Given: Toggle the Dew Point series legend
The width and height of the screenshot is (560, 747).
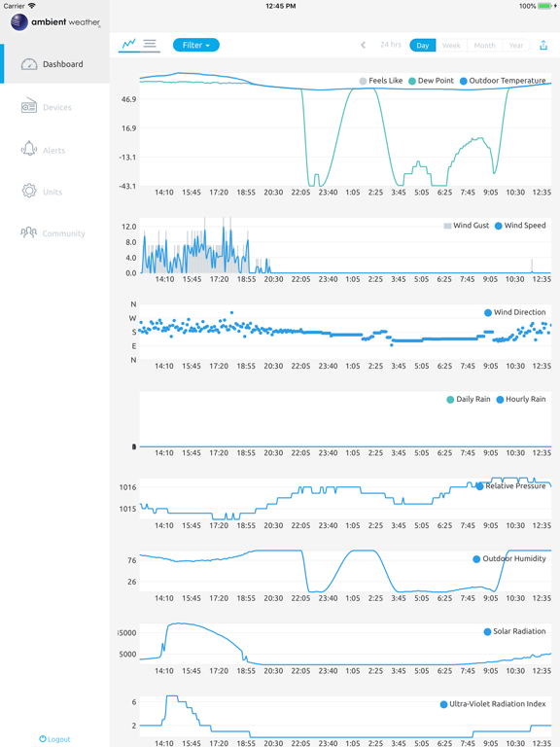Looking at the screenshot, I should click(431, 81).
